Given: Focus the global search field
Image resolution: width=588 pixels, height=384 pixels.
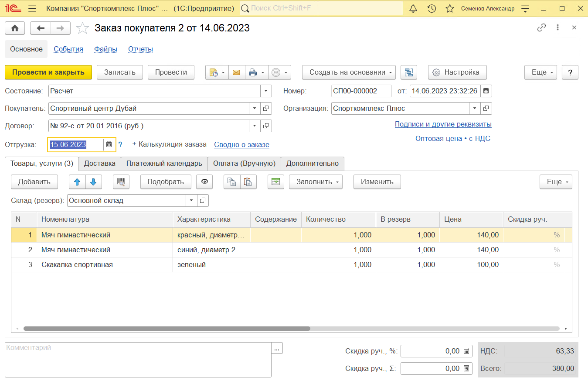Looking at the screenshot, I should coord(322,8).
